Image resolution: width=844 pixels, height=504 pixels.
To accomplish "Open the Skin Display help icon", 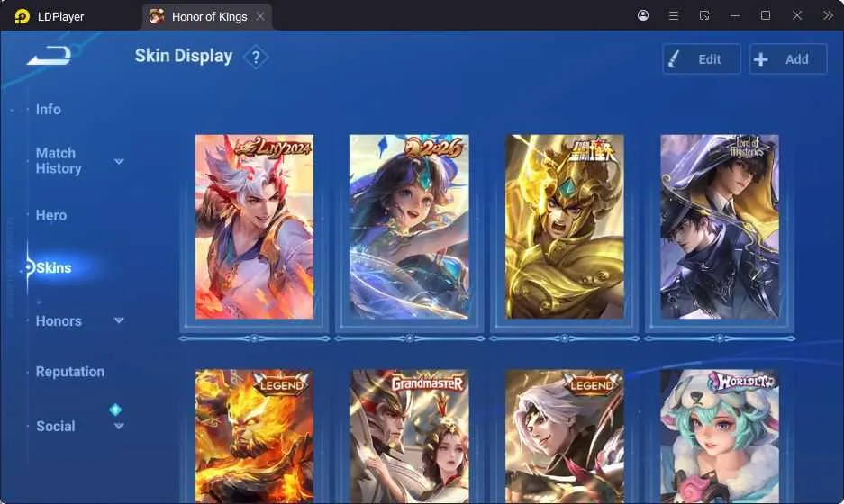I will [256, 57].
